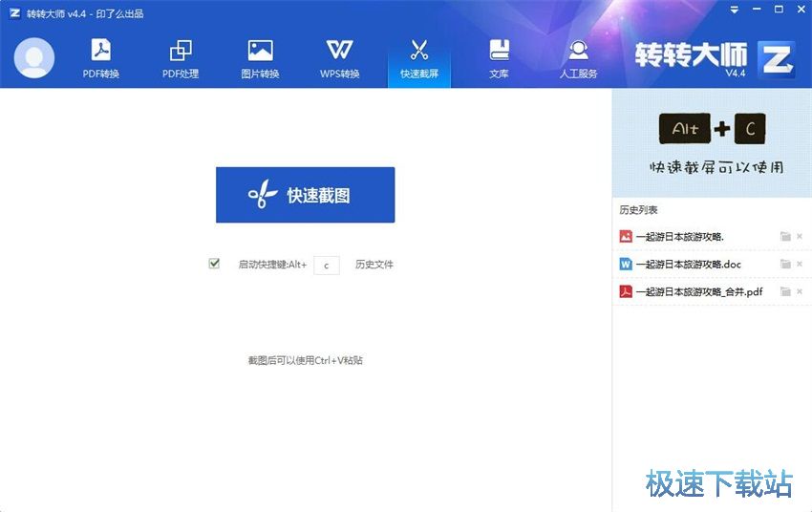Click the PDF icon for 合并.pdf entry

click(x=626, y=291)
